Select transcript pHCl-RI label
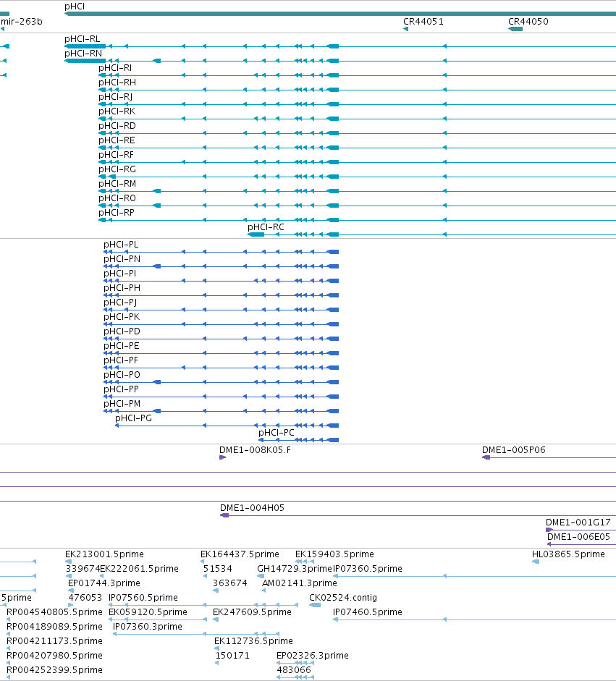The height and width of the screenshot is (681, 616). [115, 68]
